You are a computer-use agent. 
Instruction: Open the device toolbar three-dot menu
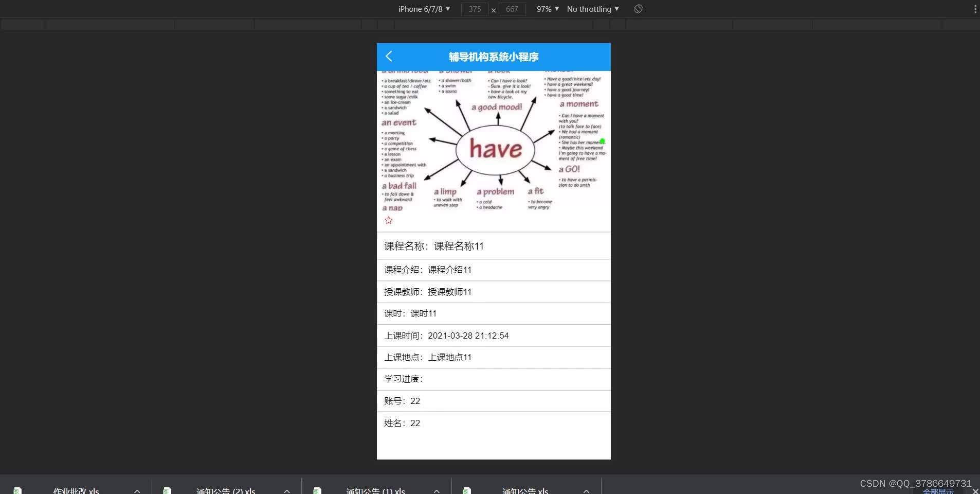click(975, 9)
